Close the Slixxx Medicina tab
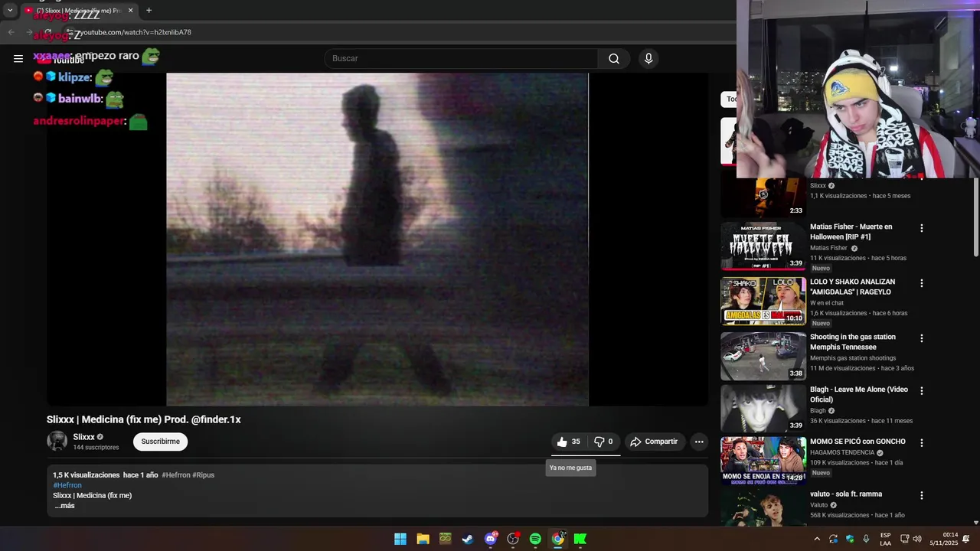980x551 pixels. [x=130, y=11]
